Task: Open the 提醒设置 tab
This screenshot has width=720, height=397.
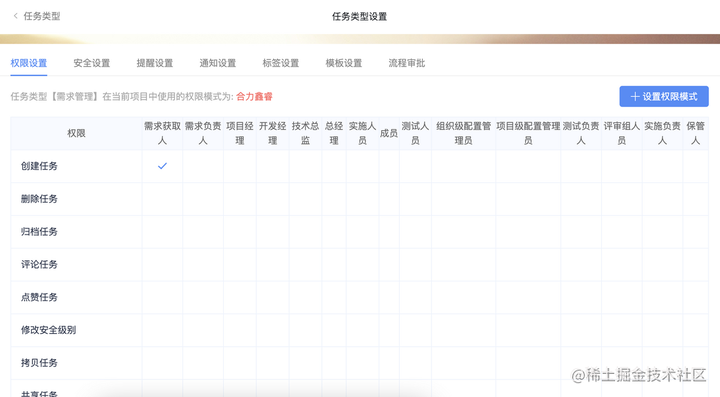Action: pos(155,63)
